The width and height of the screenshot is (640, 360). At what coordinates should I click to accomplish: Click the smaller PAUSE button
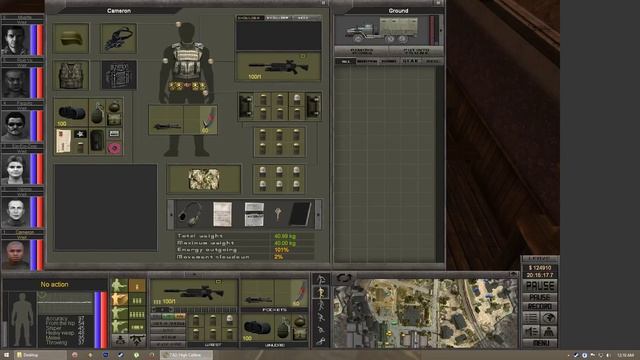(x=540, y=297)
